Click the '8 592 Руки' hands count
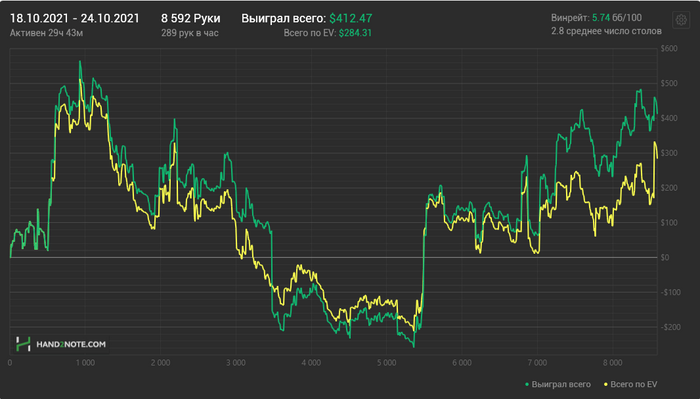This screenshot has height=399, width=700. coord(191,18)
